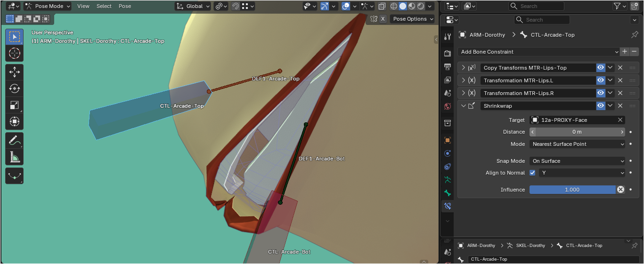The height and width of the screenshot is (264, 644).
Task: Select the Select Box tool
Action: pyautogui.click(x=14, y=37)
